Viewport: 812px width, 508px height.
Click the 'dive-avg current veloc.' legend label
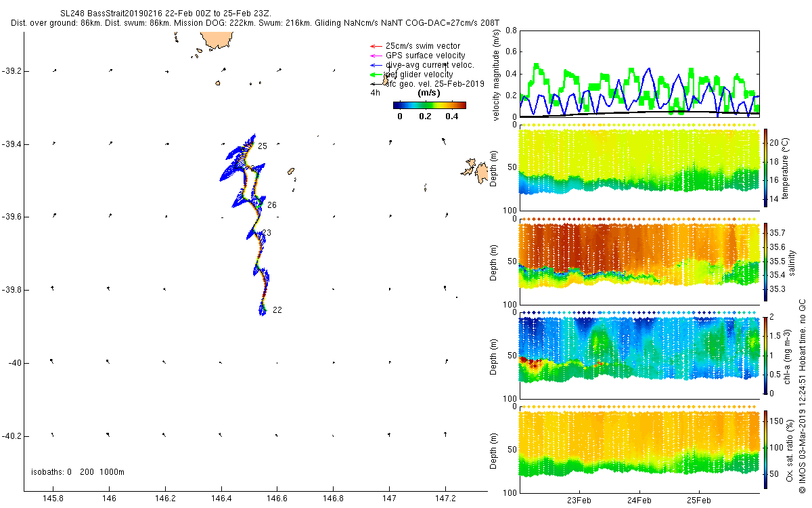tap(430, 65)
